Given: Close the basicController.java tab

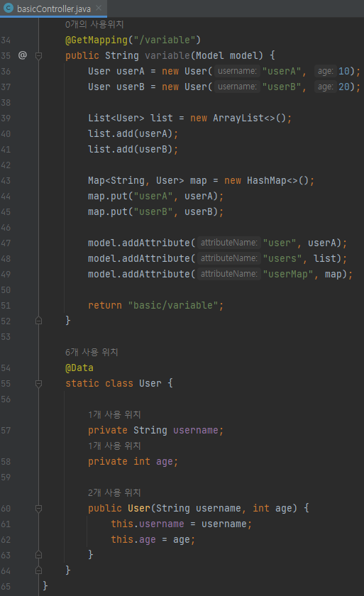Looking at the screenshot, I should point(99,8).
